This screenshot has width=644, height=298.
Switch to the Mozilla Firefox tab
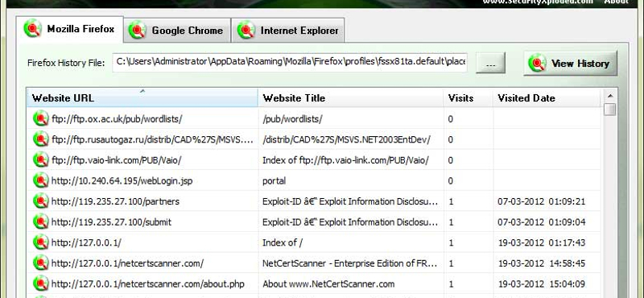point(70,30)
